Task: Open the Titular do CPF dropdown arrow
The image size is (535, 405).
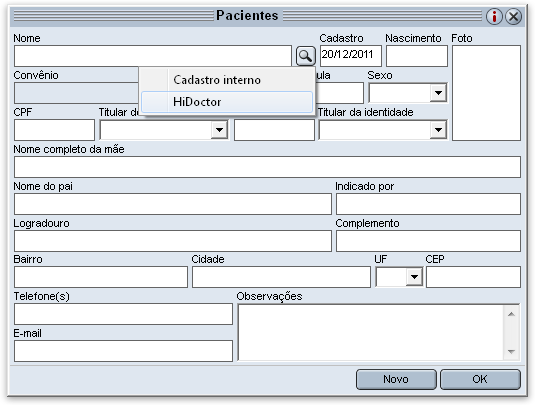Action: tap(219, 130)
